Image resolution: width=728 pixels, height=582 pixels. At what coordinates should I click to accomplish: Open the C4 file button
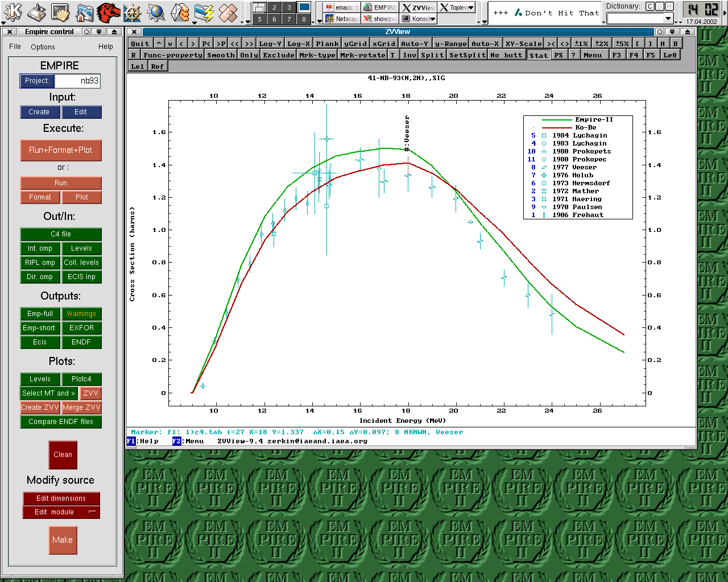[x=61, y=234]
